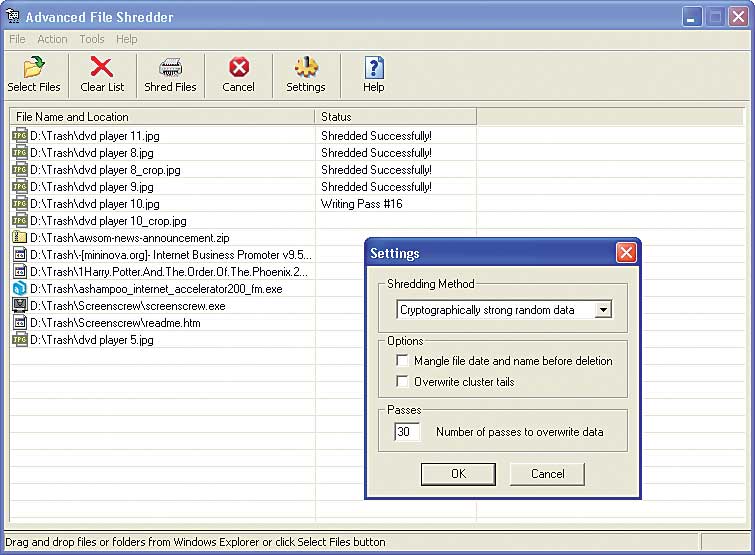Close the Advanced File Shredder window
Image resolution: width=755 pixels, height=555 pixels.
pyautogui.click(x=738, y=17)
